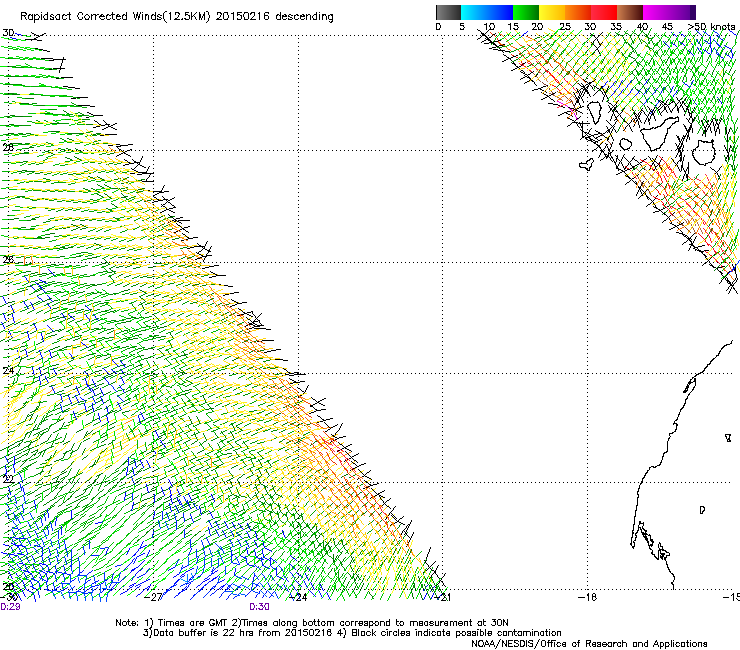
Task: Click the '>50 knots' legend label
Action: point(712,27)
